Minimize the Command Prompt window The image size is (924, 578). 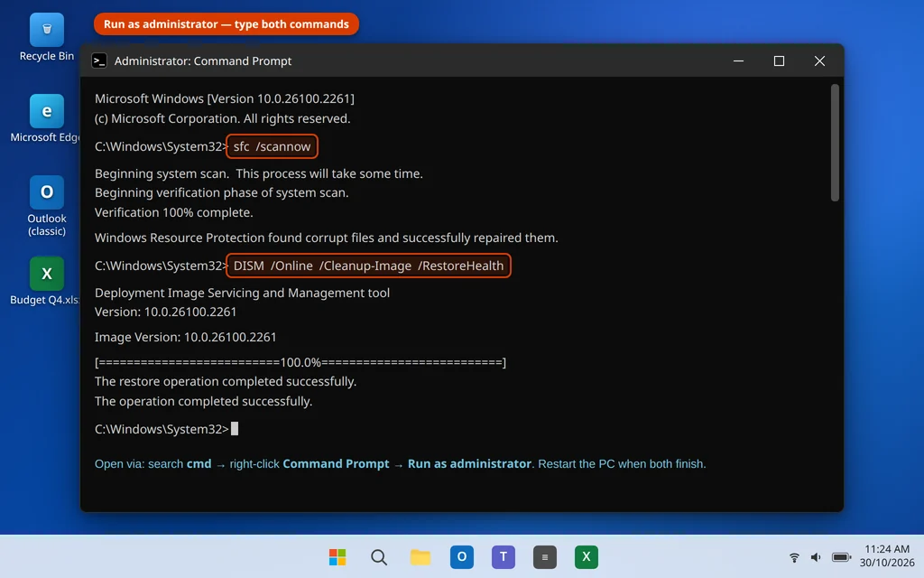(x=738, y=61)
